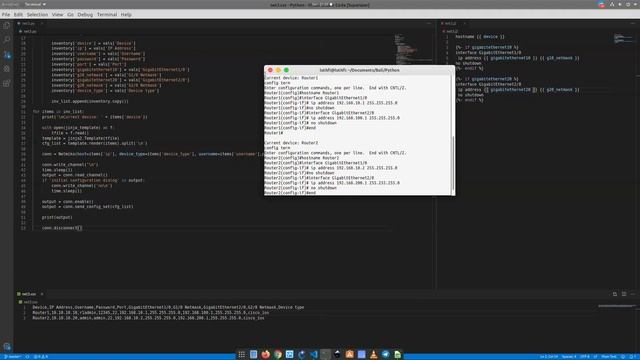The image size is (640, 360).
Task: Click the scrollbar of the terminal window
Action: (x=453, y=163)
